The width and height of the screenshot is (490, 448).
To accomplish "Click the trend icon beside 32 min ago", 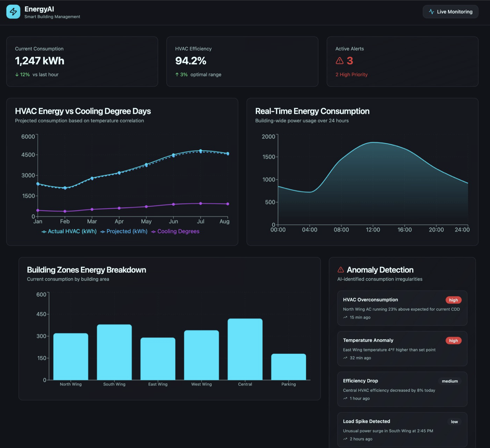I will coord(345,358).
